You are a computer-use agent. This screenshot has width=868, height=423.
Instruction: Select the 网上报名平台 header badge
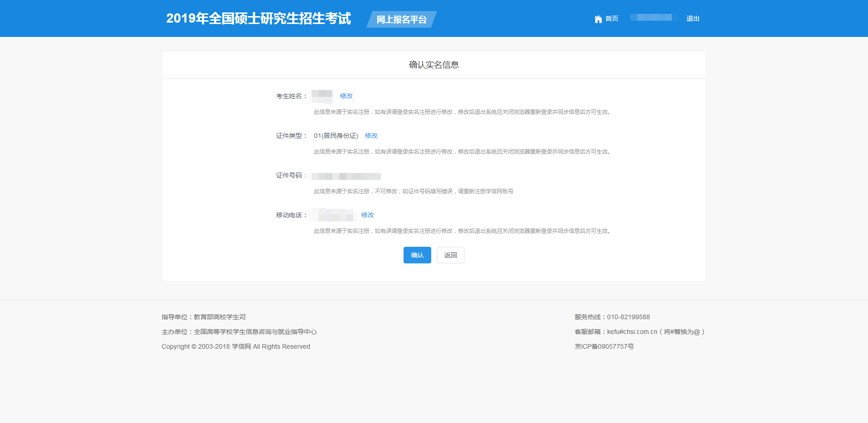tap(401, 19)
